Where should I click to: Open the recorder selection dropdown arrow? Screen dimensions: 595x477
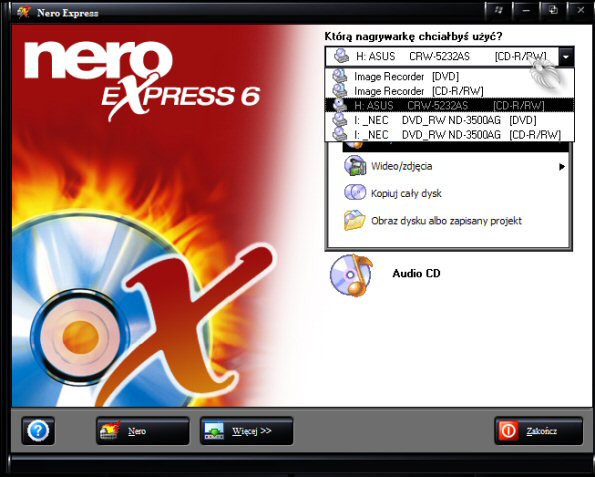click(566, 57)
